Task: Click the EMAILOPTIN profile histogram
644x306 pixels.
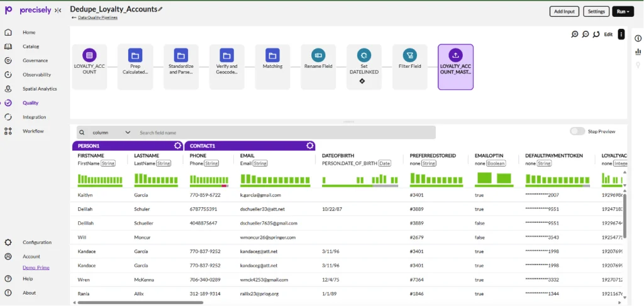Action: point(494,179)
